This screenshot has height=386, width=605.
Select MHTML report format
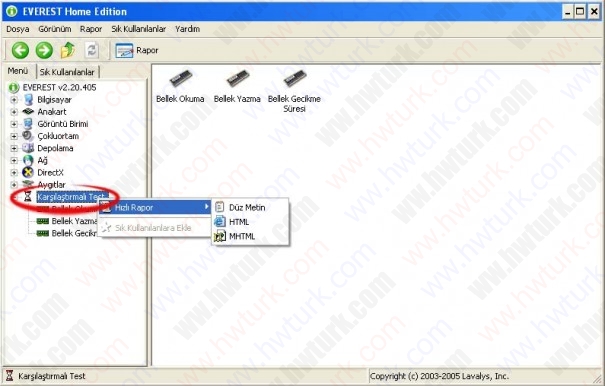[x=250, y=236]
